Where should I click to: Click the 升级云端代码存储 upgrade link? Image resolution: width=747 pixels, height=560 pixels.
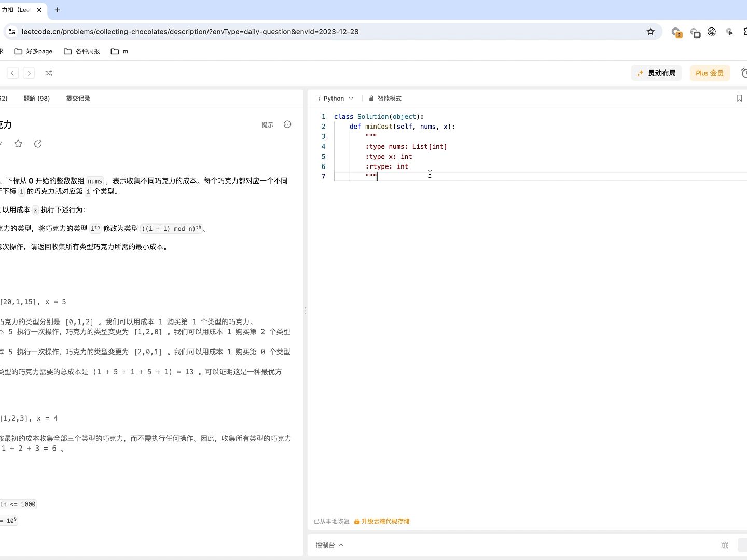pos(382,521)
